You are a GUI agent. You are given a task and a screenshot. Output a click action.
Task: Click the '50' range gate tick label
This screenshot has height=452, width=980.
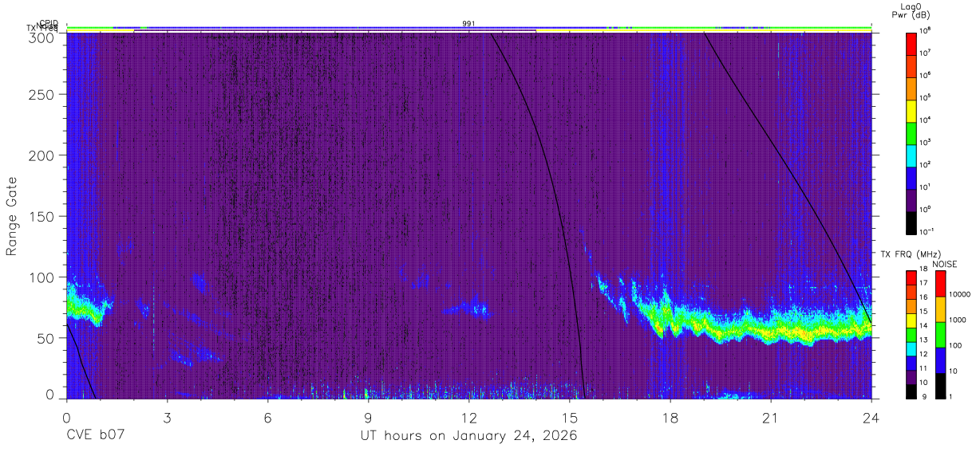pos(45,337)
